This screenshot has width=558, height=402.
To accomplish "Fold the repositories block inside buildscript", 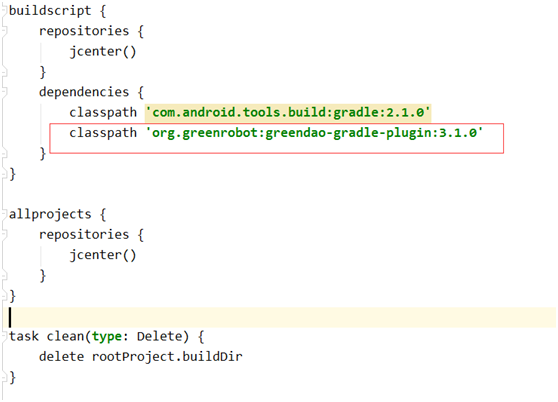I will [x=4, y=31].
